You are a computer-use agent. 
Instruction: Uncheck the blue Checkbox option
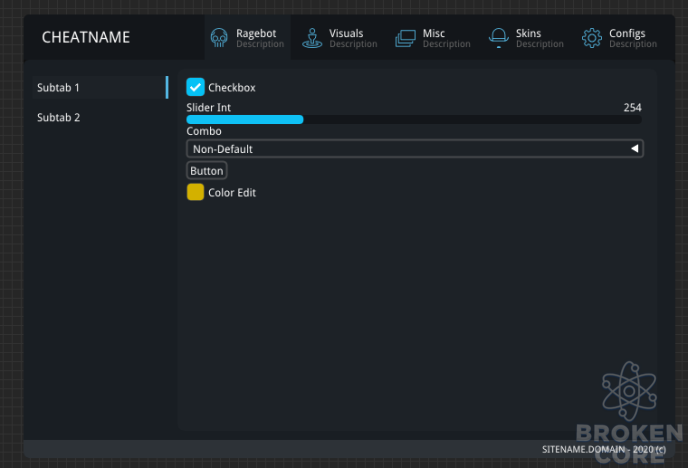195,87
